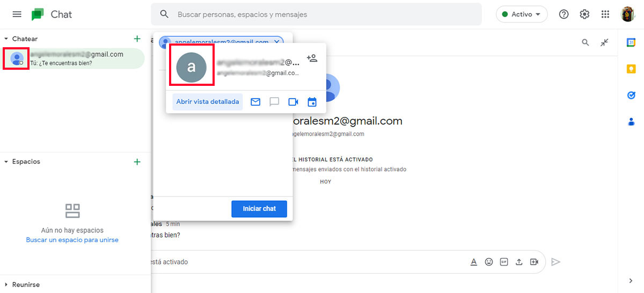Click Buscar un espacio para unirse link
644x293 pixels.
[72, 240]
